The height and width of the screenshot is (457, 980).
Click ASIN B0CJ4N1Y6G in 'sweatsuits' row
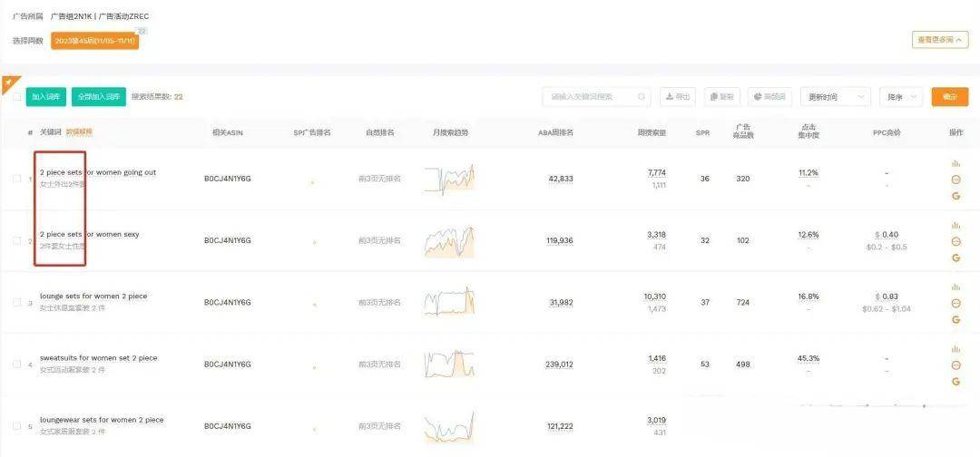click(x=228, y=364)
